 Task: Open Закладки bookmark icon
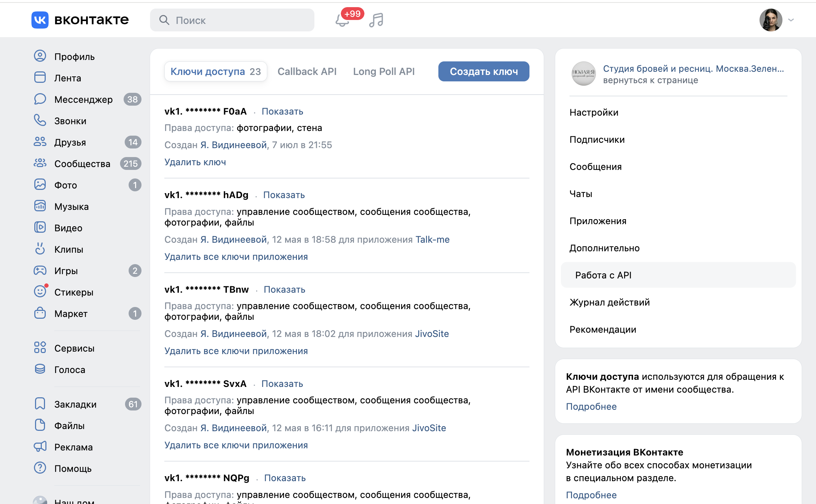[x=40, y=404]
